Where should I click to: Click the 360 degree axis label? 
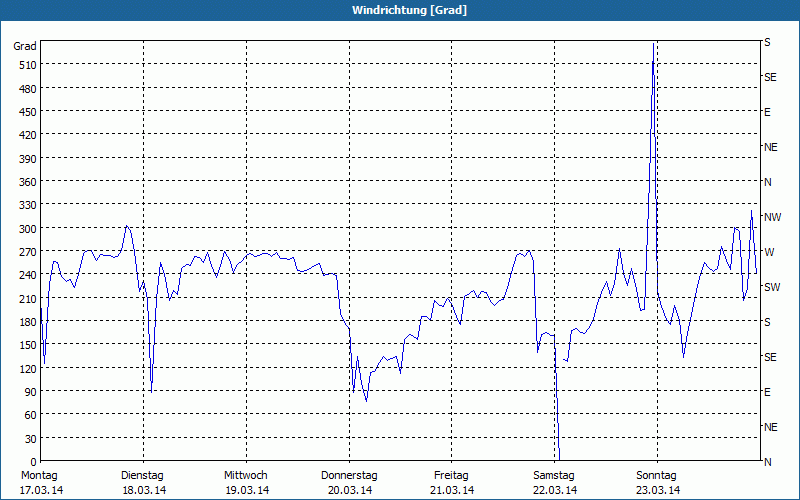tap(28, 182)
